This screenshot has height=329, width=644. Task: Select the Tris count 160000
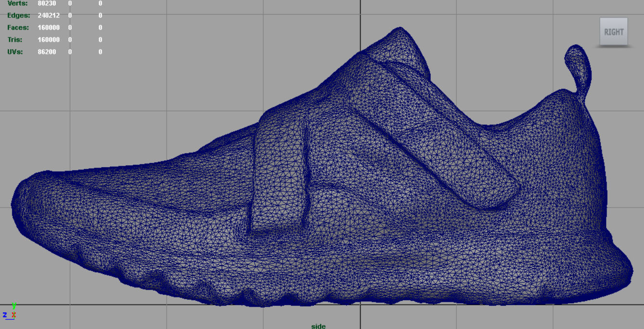pyautogui.click(x=49, y=39)
